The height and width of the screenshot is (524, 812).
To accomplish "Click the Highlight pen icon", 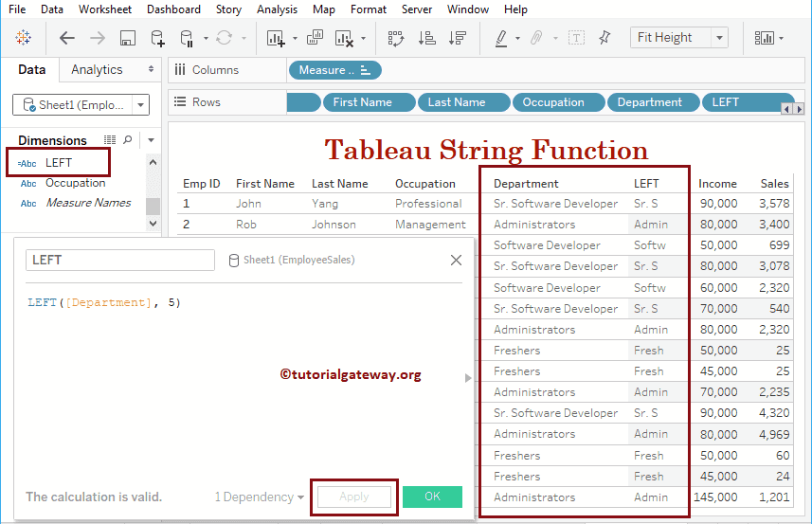I will click(x=501, y=38).
